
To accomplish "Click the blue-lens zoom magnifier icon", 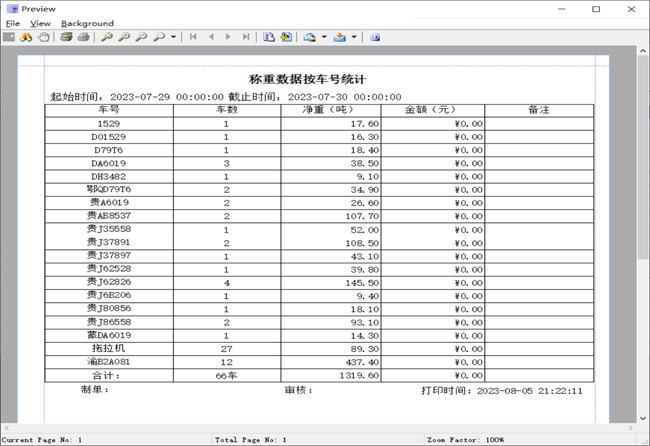I will pyautogui.click(x=159, y=37).
